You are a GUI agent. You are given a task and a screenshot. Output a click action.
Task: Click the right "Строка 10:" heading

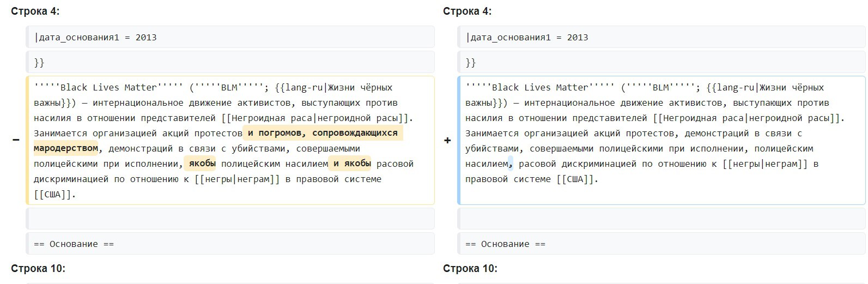click(470, 268)
